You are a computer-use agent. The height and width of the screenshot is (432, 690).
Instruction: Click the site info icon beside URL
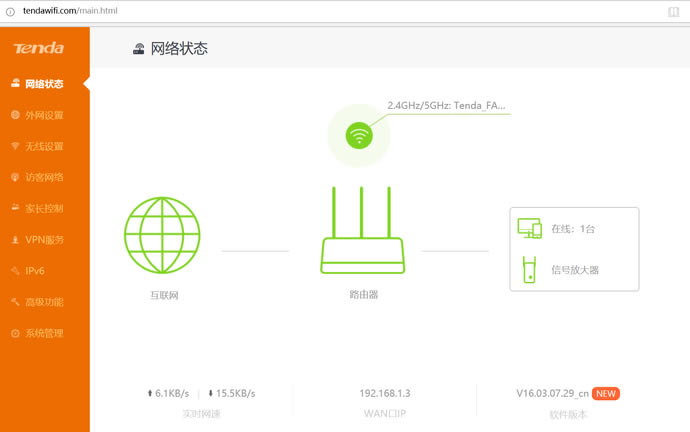coord(9,11)
